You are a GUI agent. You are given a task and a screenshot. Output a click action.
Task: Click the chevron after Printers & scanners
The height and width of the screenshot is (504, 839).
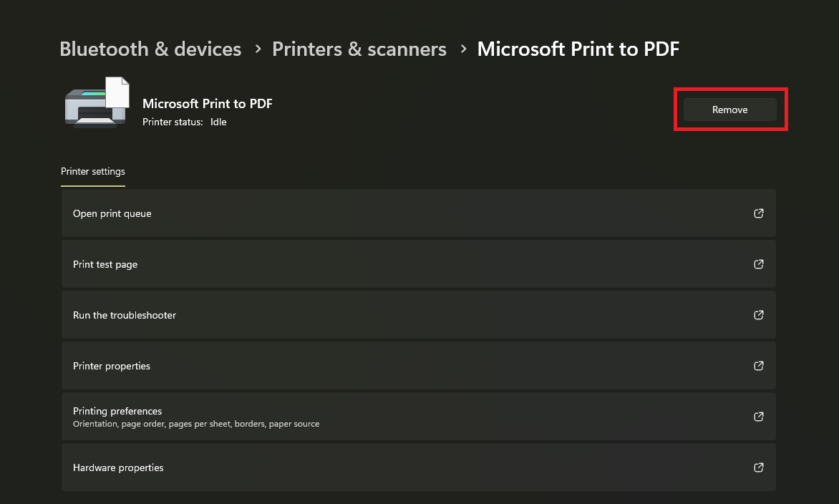(463, 49)
